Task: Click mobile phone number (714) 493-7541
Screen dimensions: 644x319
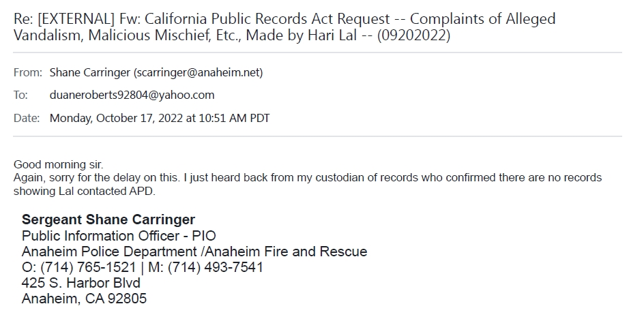Action: coord(216,267)
